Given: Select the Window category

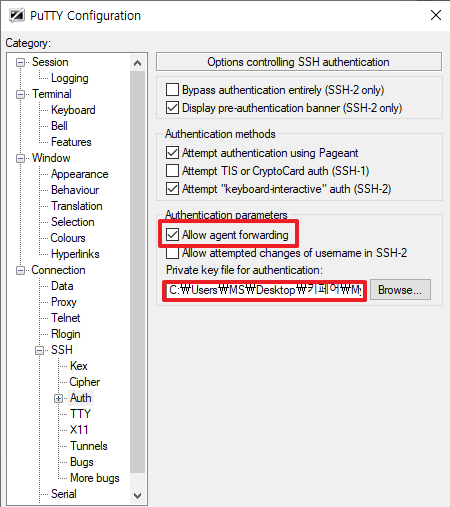Looking at the screenshot, I should 51,158.
